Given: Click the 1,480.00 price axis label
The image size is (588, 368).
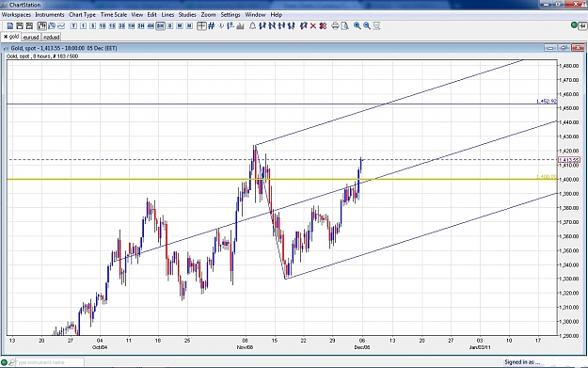Looking at the screenshot, I should (568, 66).
